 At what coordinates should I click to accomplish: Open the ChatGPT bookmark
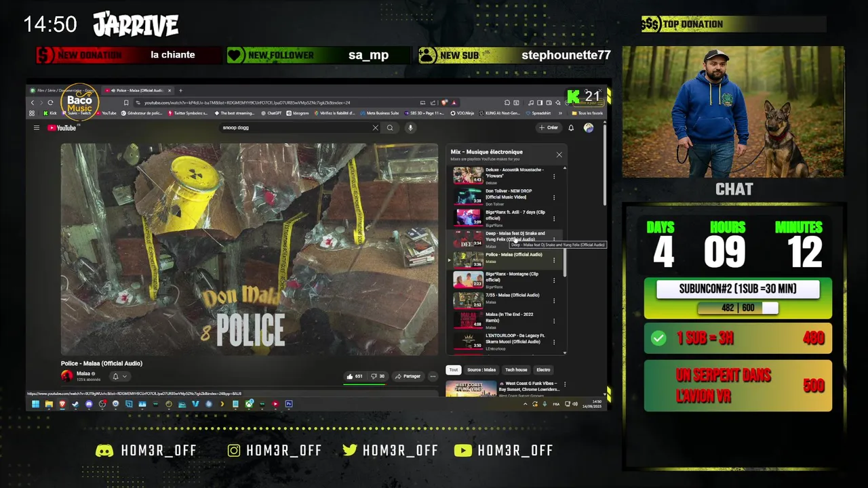point(271,113)
